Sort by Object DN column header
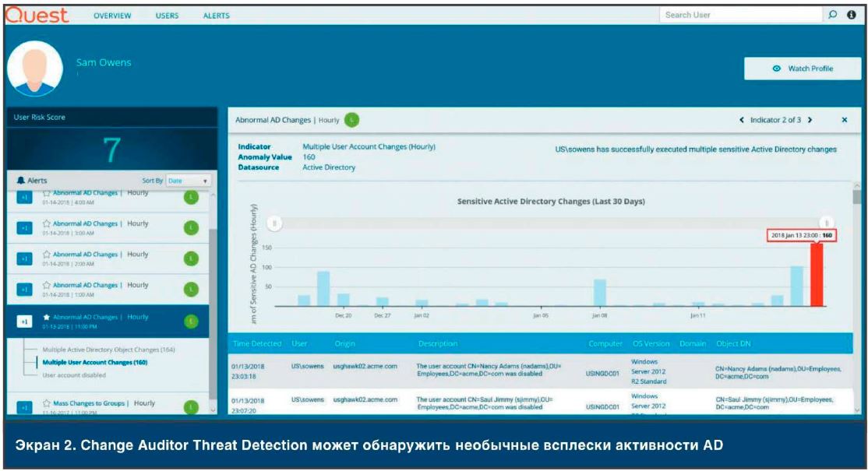The width and height of the screenshot is (868, 471). click(x=733, y=343)
